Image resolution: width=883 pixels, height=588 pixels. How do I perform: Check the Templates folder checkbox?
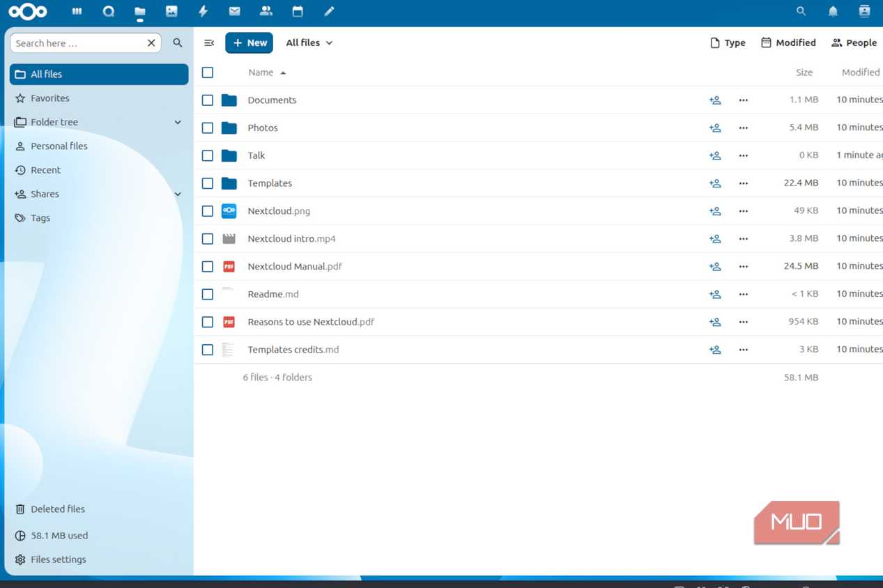coord(208,183)
